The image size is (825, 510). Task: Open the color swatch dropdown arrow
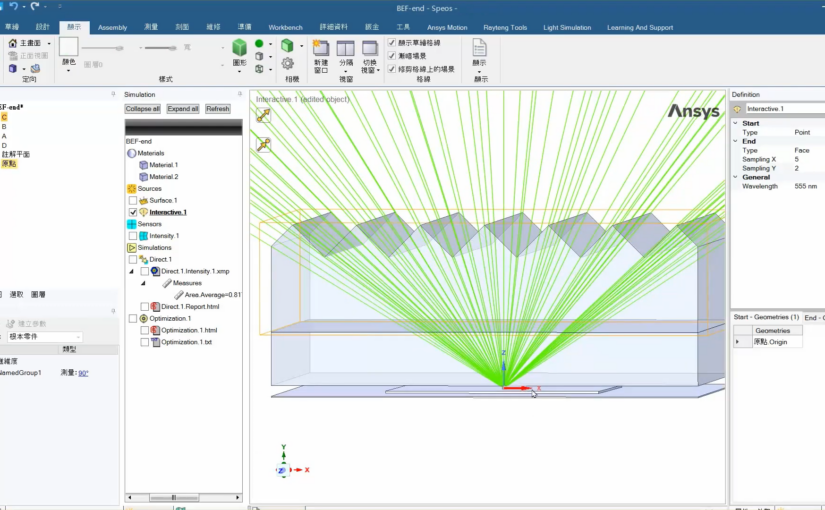pos(68,69)
